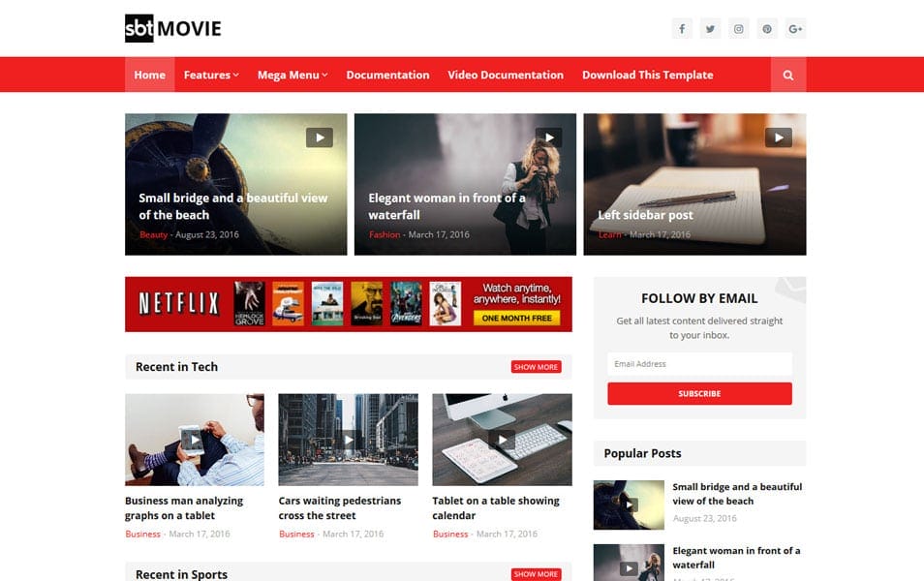Open the Google+ social icon
924x581 pixels.
tap(794, 28)
